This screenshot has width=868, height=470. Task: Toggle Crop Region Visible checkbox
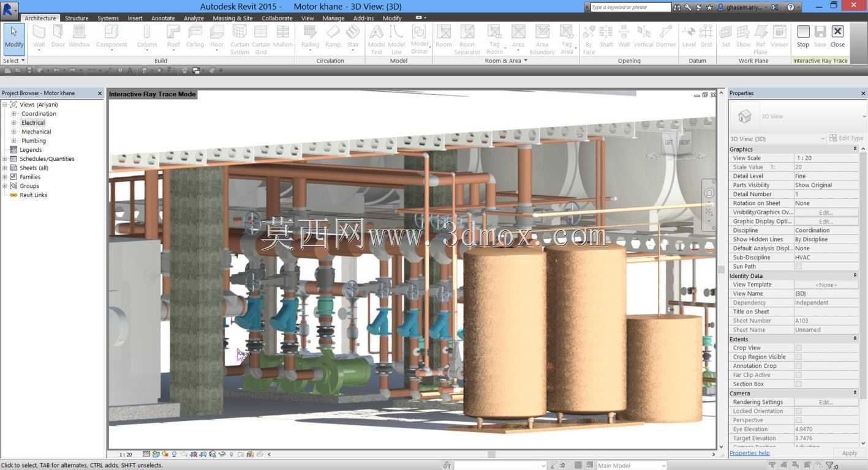798,357
